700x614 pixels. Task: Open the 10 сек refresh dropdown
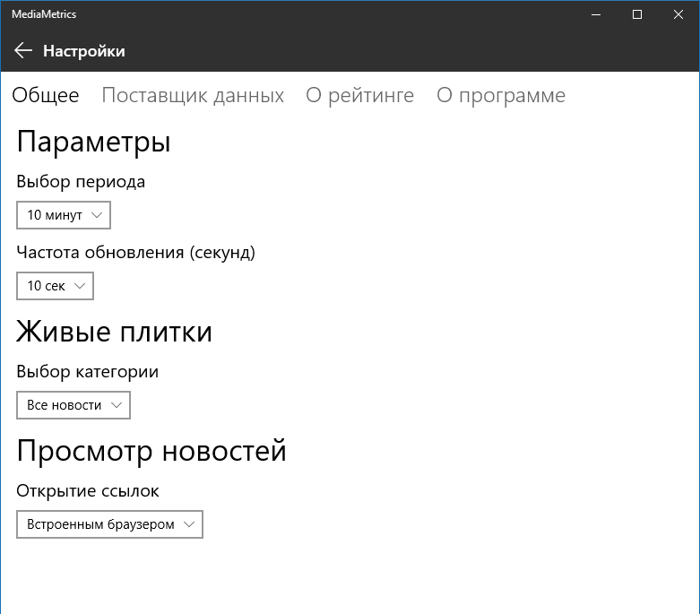click(x=55, y=286)
